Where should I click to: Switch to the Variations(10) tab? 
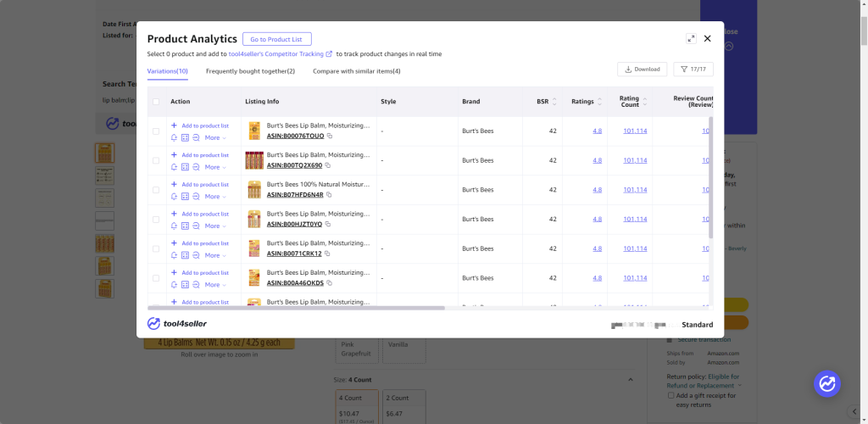click(167, 71)
